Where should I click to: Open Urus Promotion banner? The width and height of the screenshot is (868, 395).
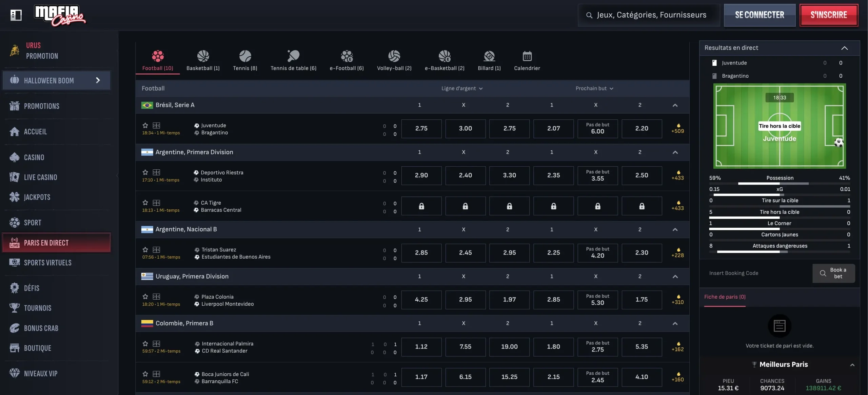56,51
